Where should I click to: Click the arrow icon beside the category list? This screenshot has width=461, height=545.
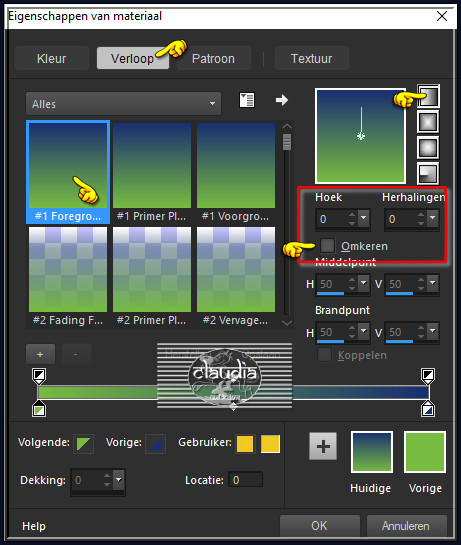tap(282, 100)
